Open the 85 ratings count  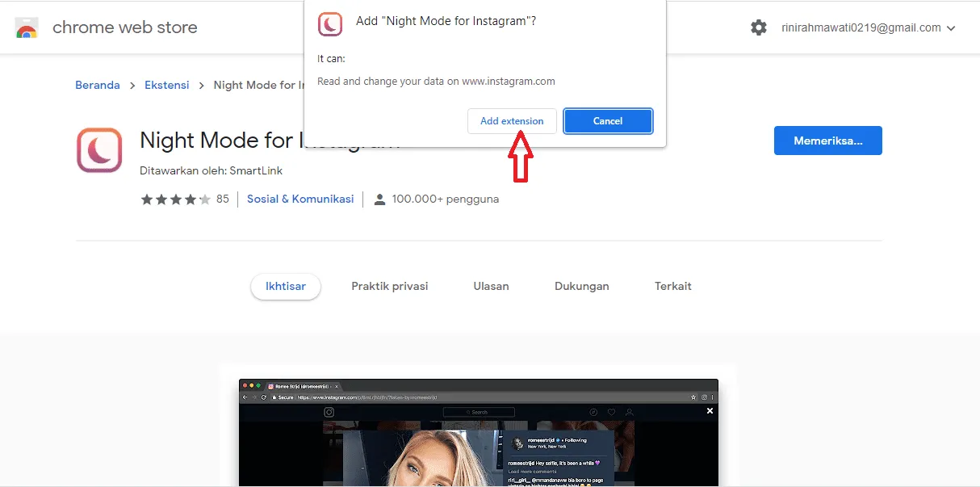223,199
